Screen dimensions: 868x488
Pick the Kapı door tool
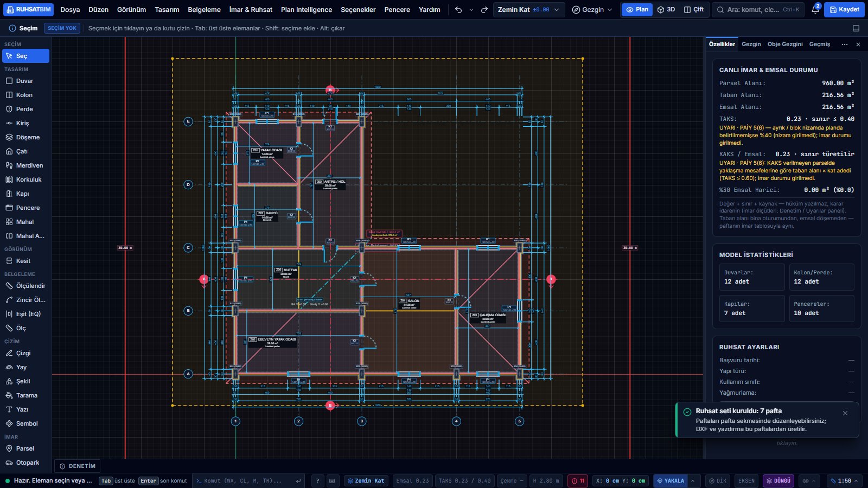[x=25, y=194]
